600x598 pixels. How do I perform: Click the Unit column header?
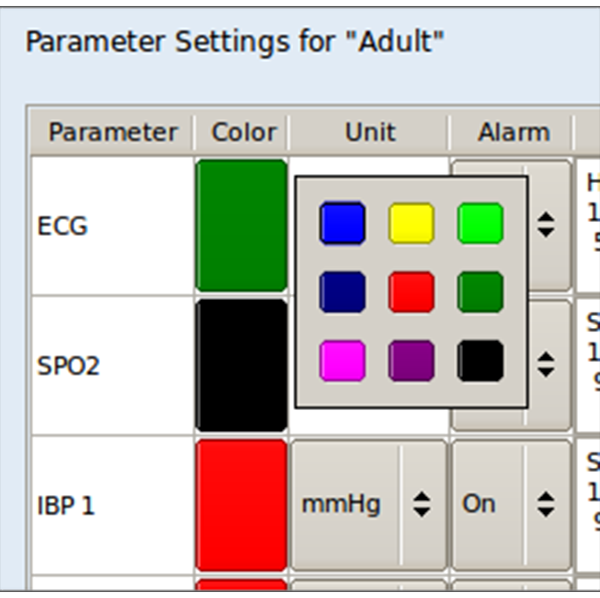point(369,132)
